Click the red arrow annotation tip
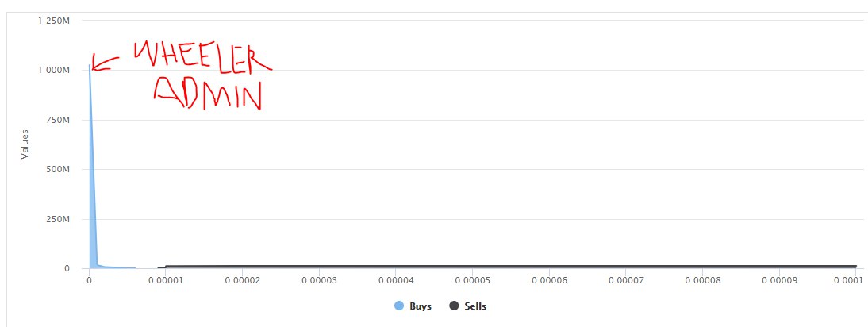This screenshot has height=327, width=868. tap(93, 68)
